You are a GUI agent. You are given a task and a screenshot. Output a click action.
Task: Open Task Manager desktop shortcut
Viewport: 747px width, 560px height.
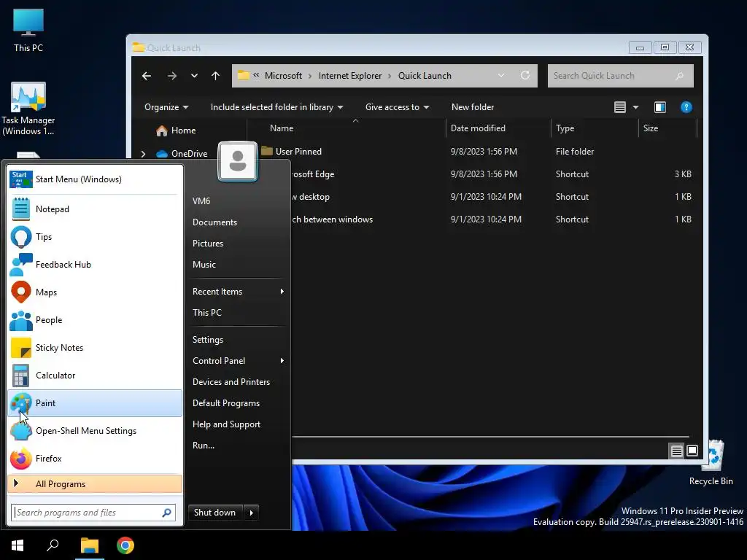(x=28, y=109)
